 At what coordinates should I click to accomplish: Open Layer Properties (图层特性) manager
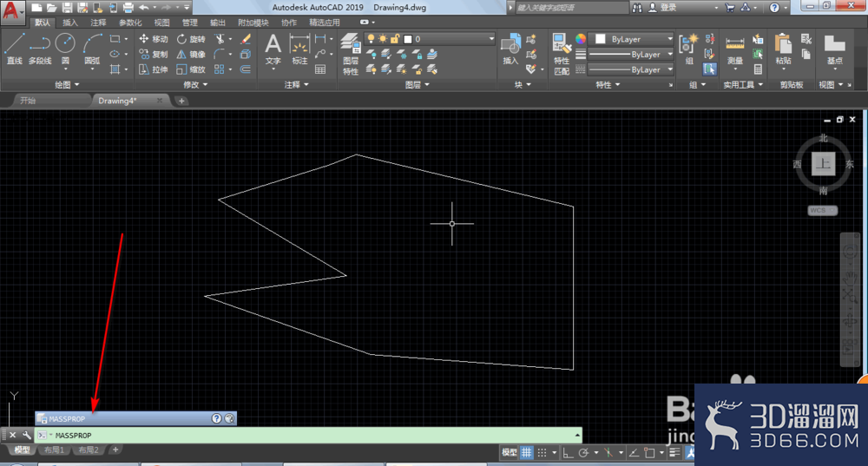click(351, 55)
